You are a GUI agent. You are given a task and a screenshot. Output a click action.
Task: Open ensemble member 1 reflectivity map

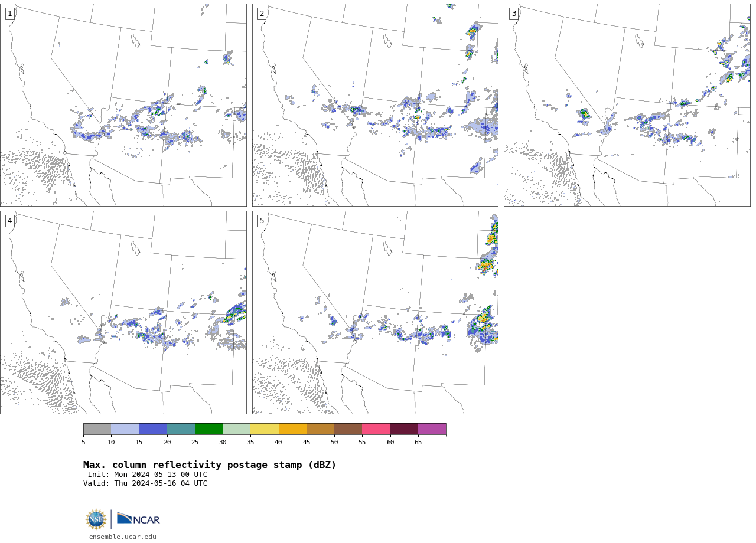pos(123,105)
